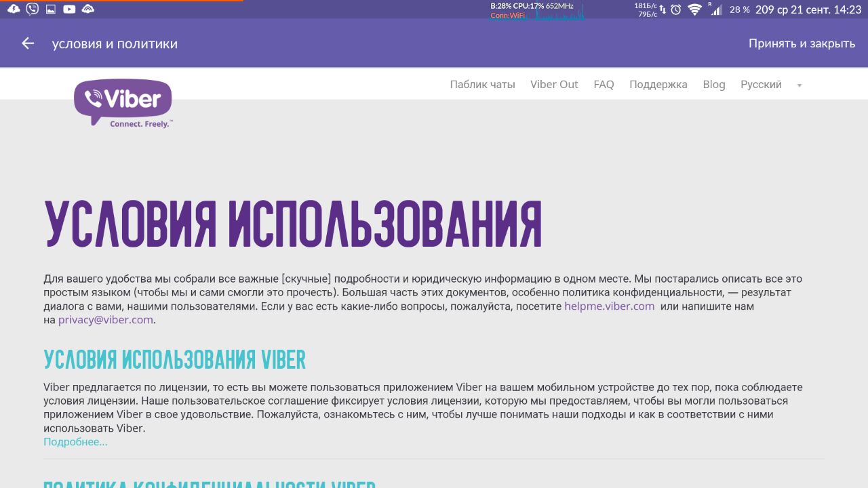
Task: Tap the lightning cloud notification icon
Action: tap(14, 9)
